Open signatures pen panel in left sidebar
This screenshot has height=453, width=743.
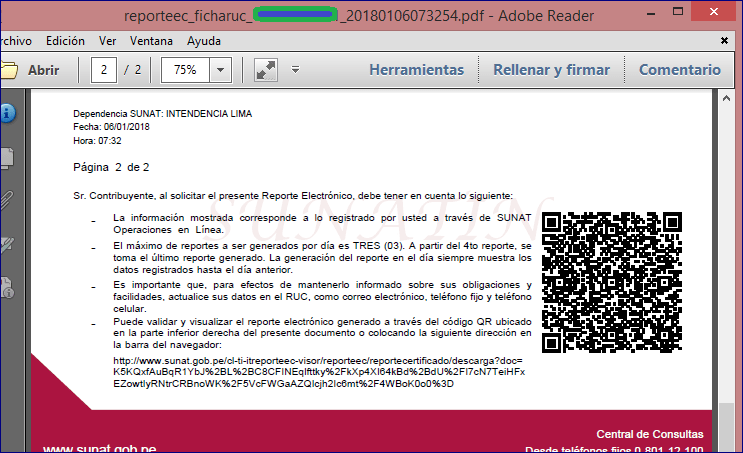coord(6,243)
